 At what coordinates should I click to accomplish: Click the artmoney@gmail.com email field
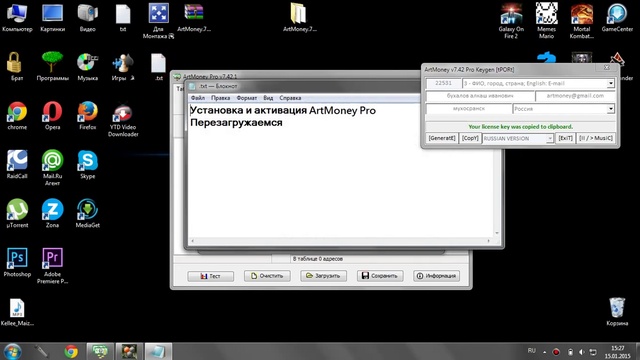[575, 96]
